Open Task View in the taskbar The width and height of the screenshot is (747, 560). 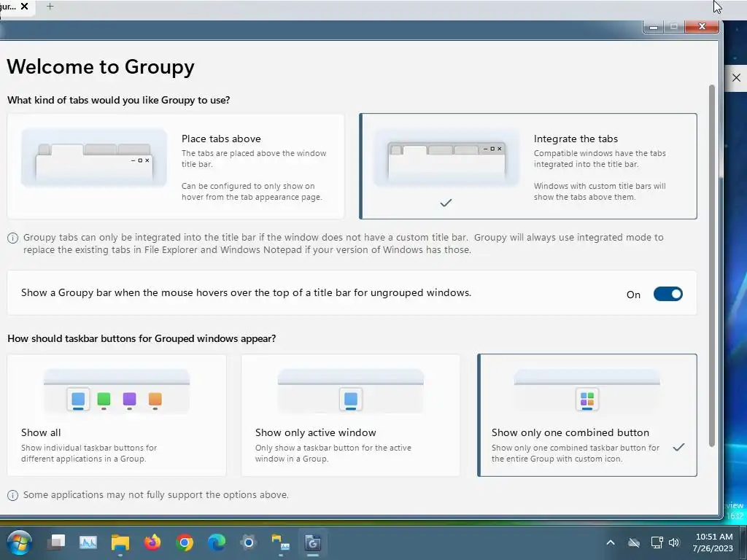56,542
